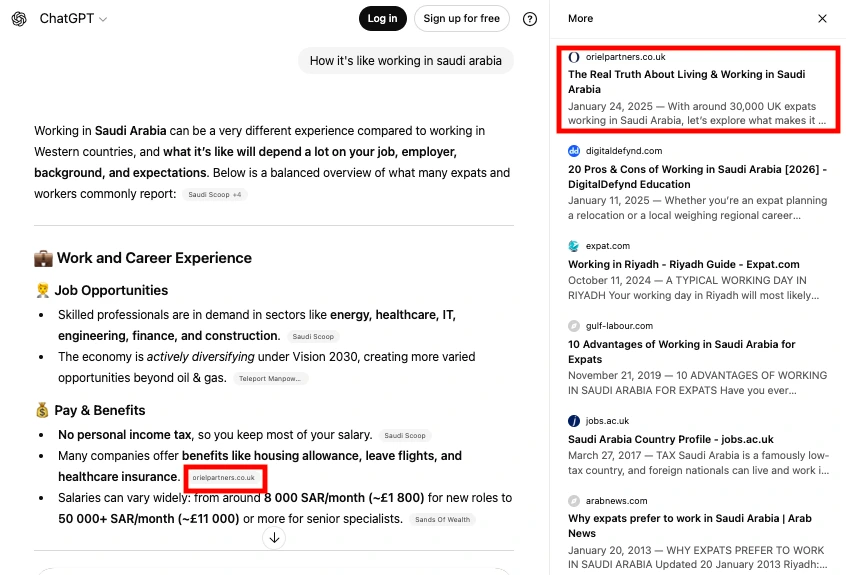Viewport: 846px width, 575px height.
Task: Click the Sands Of Wealth citation chip
Action: (442, 519)
